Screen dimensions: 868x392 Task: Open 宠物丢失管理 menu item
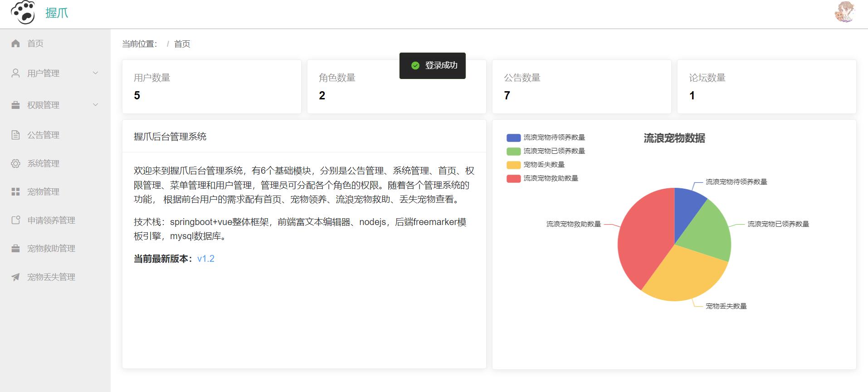click(55, 277)
